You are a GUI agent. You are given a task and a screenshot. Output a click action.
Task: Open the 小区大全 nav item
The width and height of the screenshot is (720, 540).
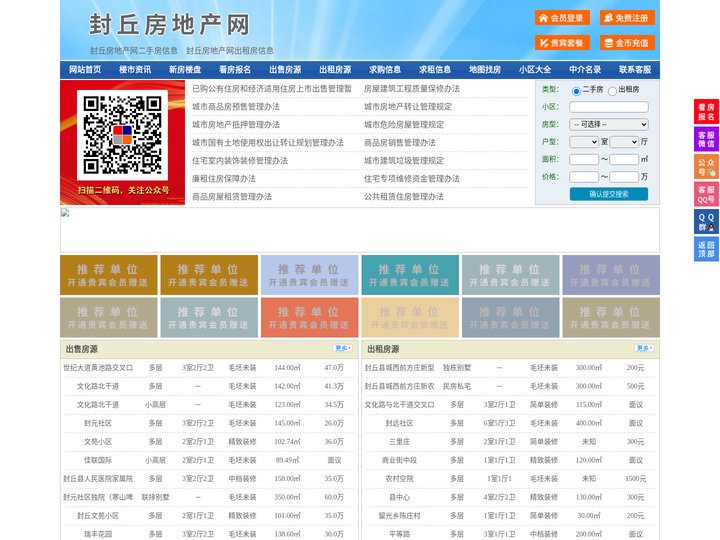pyautogui.click(x=535, y=70)
